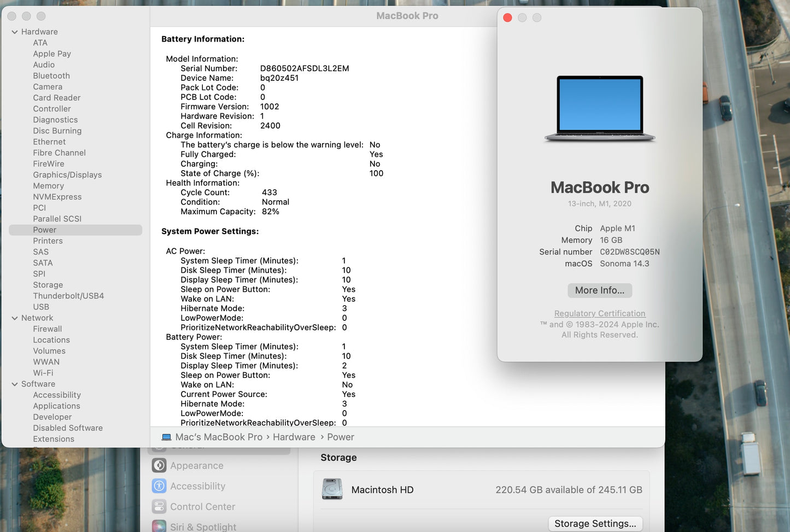Close the About This Mac window

507,18
